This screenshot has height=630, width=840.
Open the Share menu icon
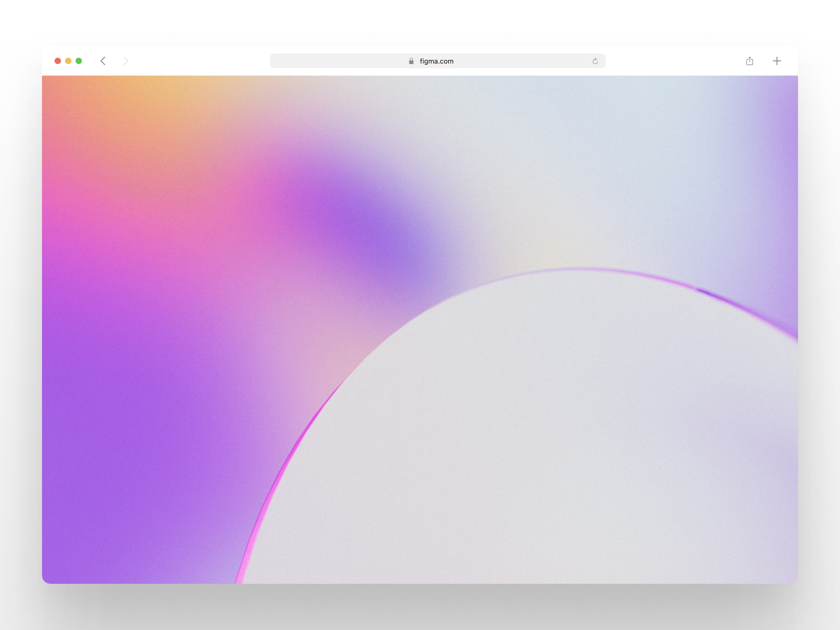pos(749,61)
